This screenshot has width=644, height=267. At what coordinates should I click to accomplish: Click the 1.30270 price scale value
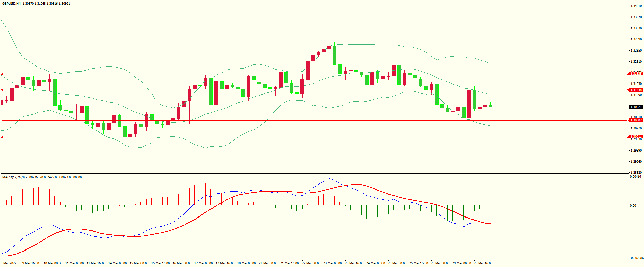click(636, 128)
